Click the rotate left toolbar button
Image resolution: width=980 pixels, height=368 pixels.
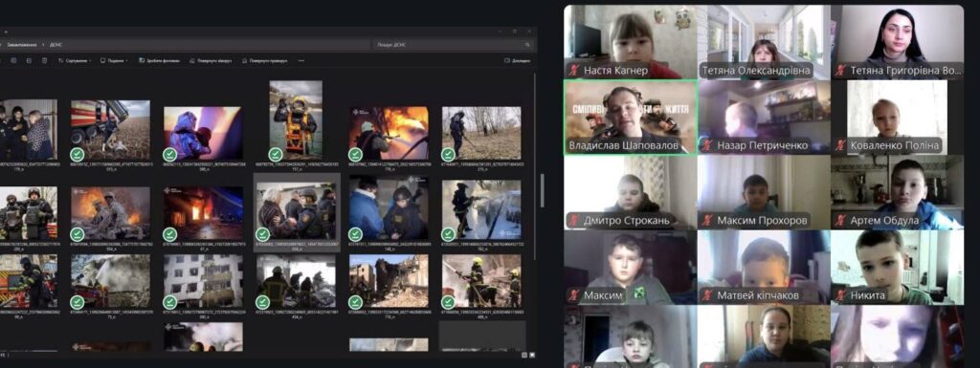pyautogui.click(x=211, y=60)
